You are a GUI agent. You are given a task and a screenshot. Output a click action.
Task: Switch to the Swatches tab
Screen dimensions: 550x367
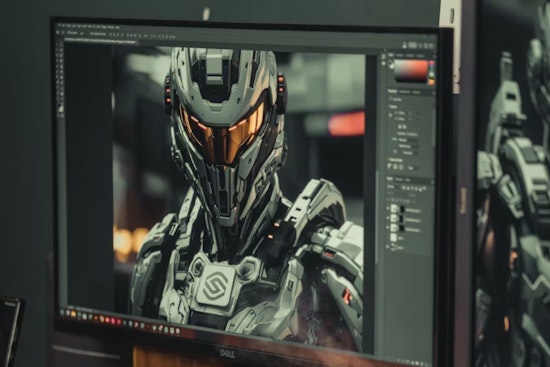399,55
